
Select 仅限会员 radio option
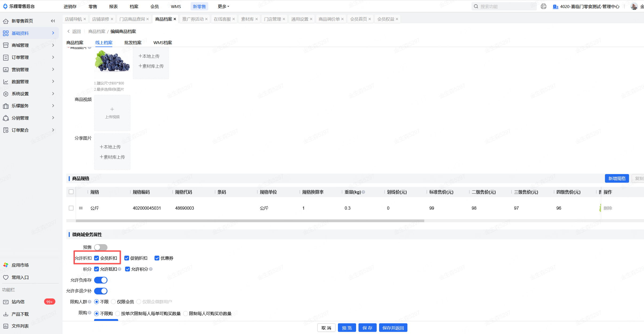pyautogui.click(x=114, y=302)
